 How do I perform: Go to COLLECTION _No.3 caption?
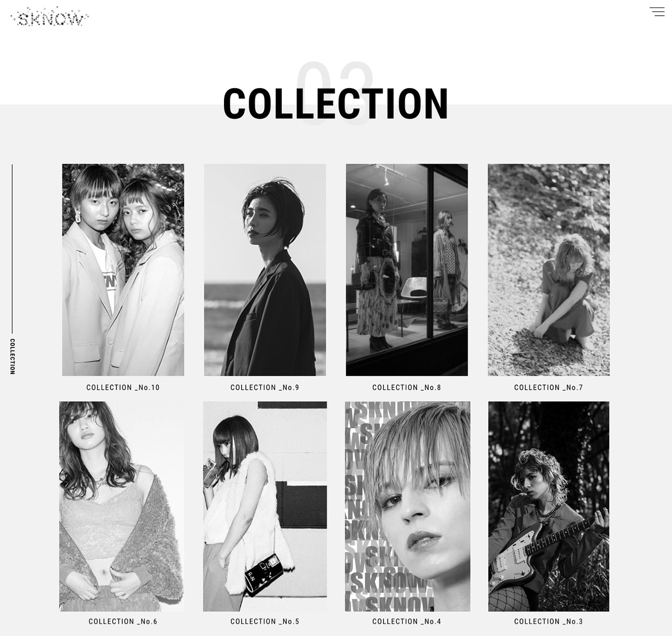pyautogui.click(x=549, y=621)
